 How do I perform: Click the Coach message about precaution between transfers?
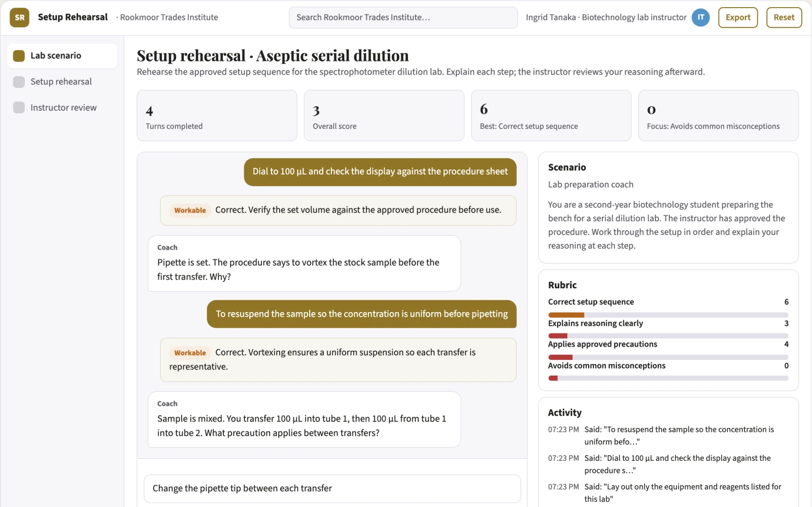[304, 420]
